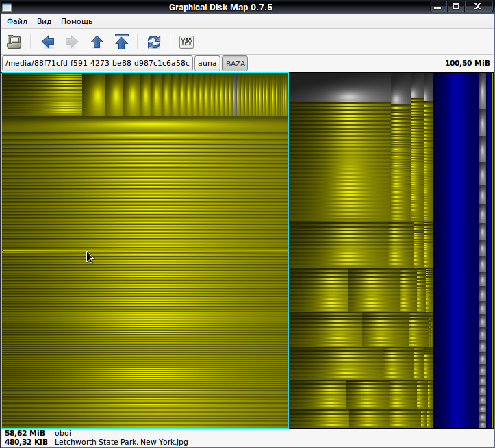Open the Вид menu

tap(44, 21)
